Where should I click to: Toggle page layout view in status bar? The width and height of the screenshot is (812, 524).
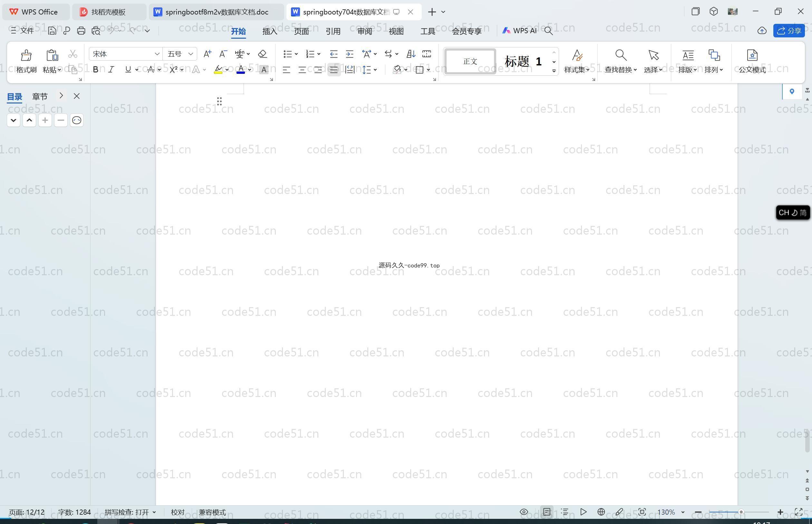click(547, 512)
